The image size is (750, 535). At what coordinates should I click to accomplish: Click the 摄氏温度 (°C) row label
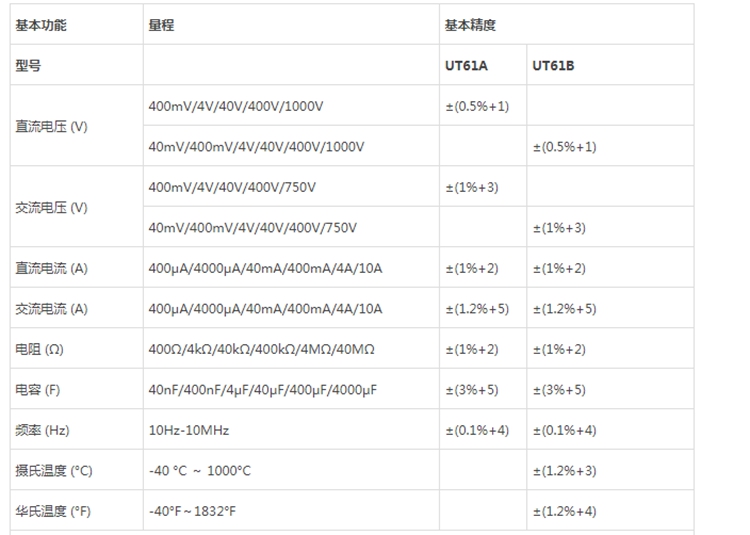coord(54,471)
